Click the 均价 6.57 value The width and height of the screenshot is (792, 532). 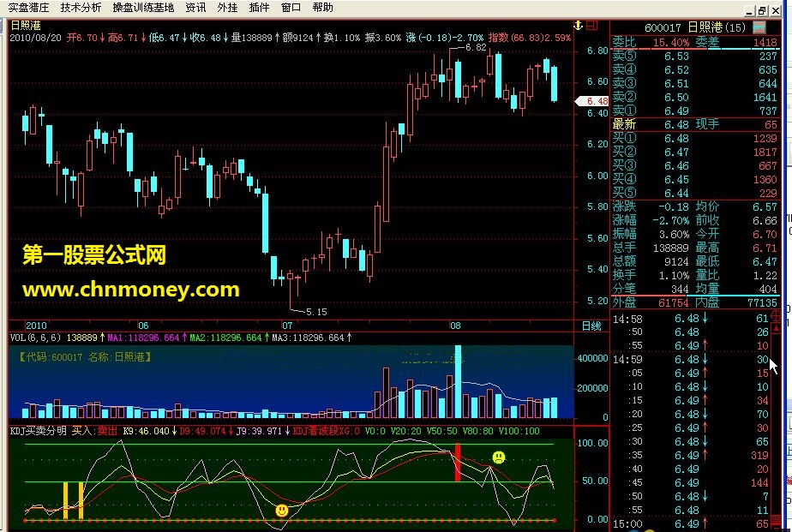point(765,206)
